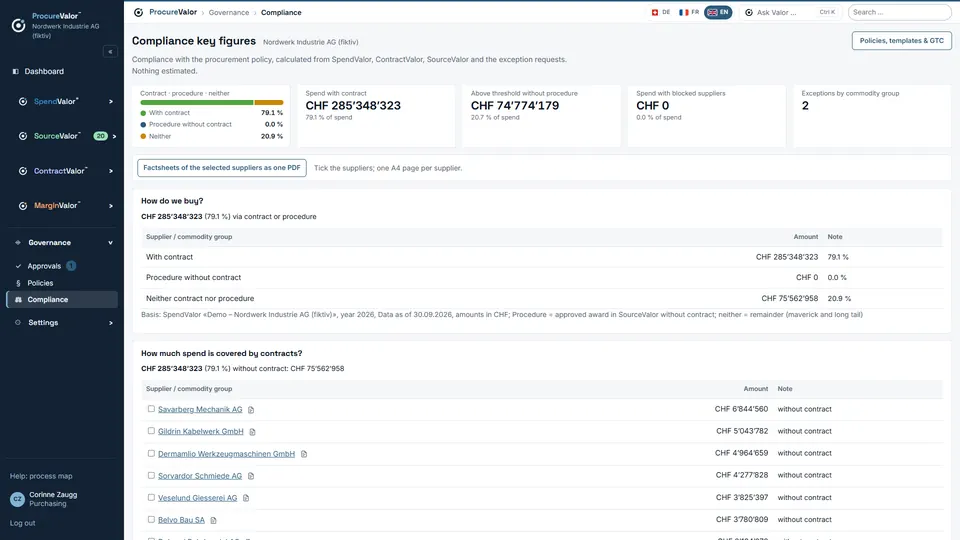Image resolution: width=960 pixels, height=540 pixels.
Task: Select the Compliance menu entry
Action: coord(62,299)
